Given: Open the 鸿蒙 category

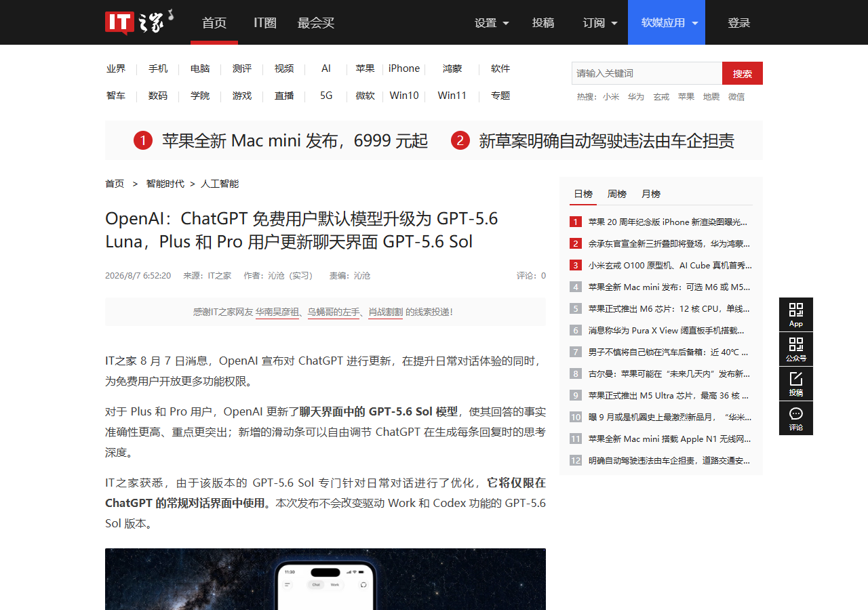Looking at the screenshot, I should [x=452, y=68].
